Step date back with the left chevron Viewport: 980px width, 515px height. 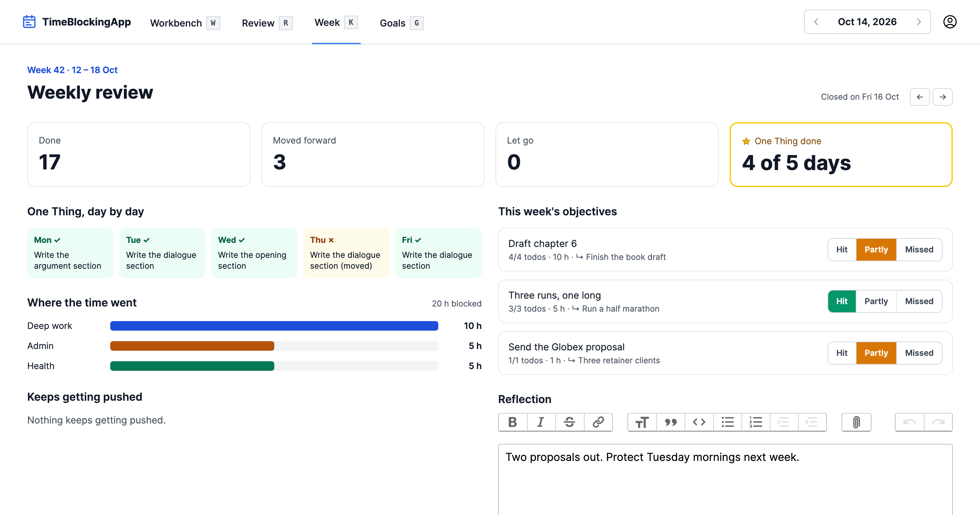pos(816,22)
